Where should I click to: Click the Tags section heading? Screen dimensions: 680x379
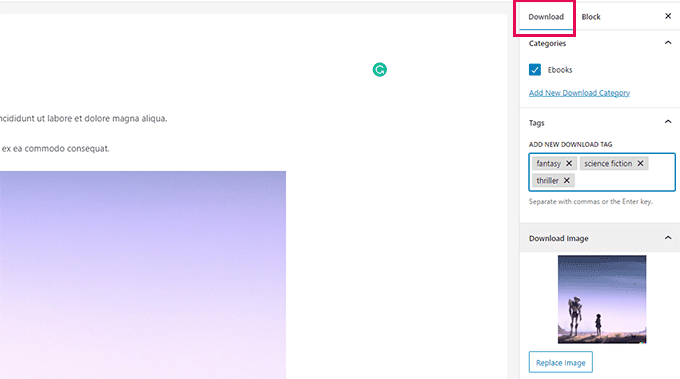[x=536, y=123]
